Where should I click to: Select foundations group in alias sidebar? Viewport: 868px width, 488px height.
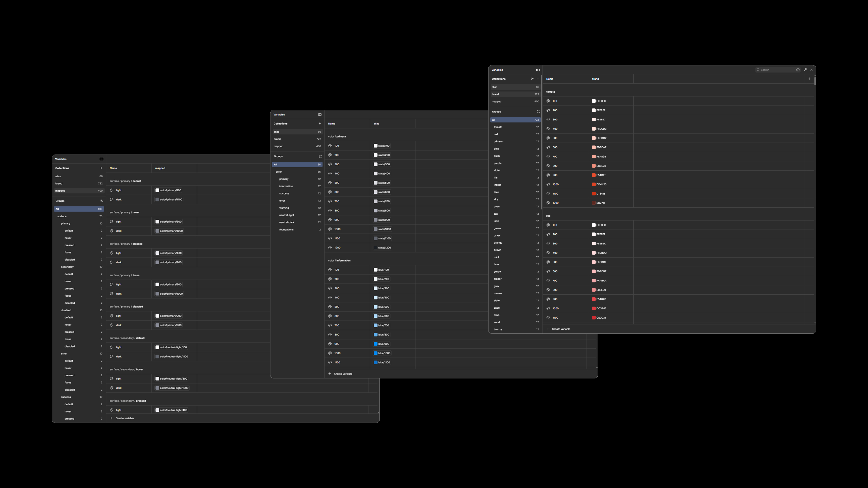pos(297,230)
